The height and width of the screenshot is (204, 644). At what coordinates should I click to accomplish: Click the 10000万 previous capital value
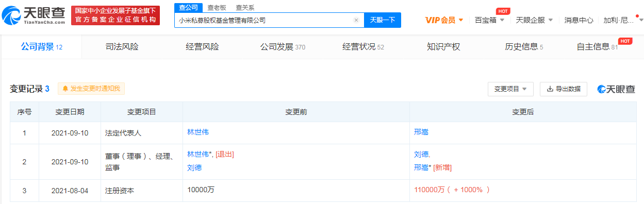pos(200,190)
